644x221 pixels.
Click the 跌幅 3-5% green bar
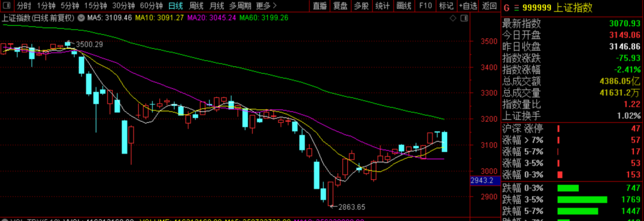click(x=582, y=200)
